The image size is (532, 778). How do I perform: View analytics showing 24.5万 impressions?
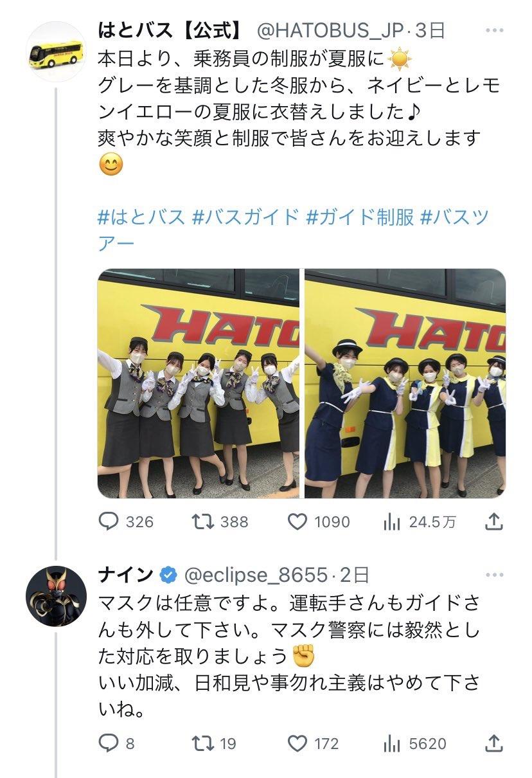pos(419,521)
